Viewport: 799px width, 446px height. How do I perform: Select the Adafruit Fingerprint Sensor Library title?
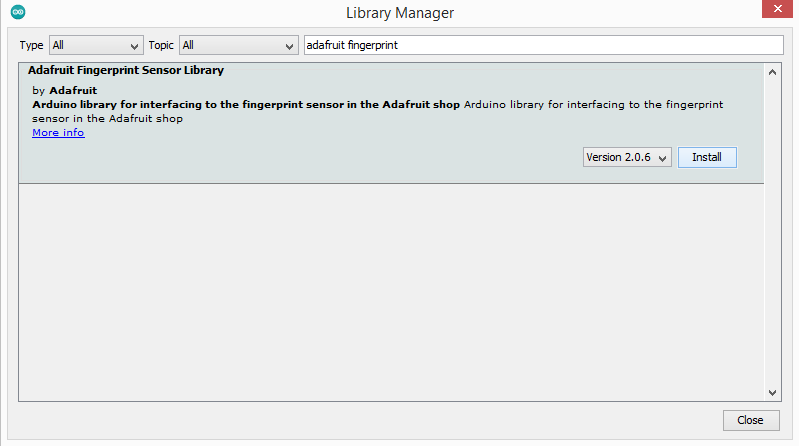(119, 71)
